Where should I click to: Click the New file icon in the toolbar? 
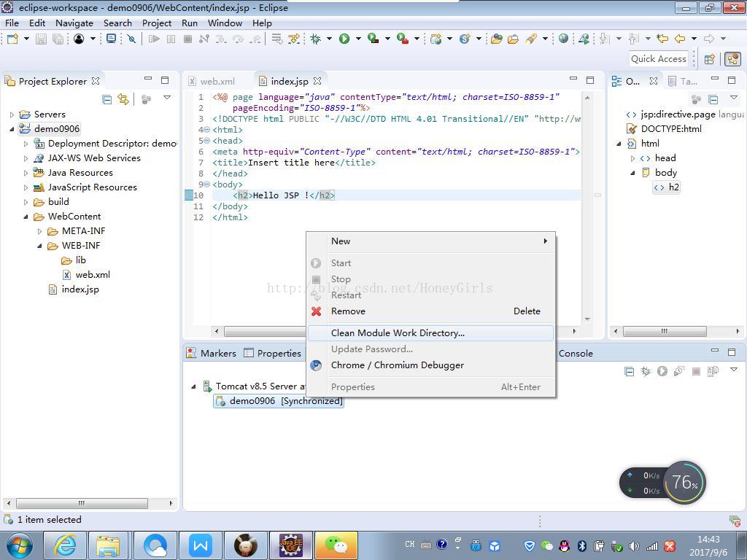tap(12, 39)
